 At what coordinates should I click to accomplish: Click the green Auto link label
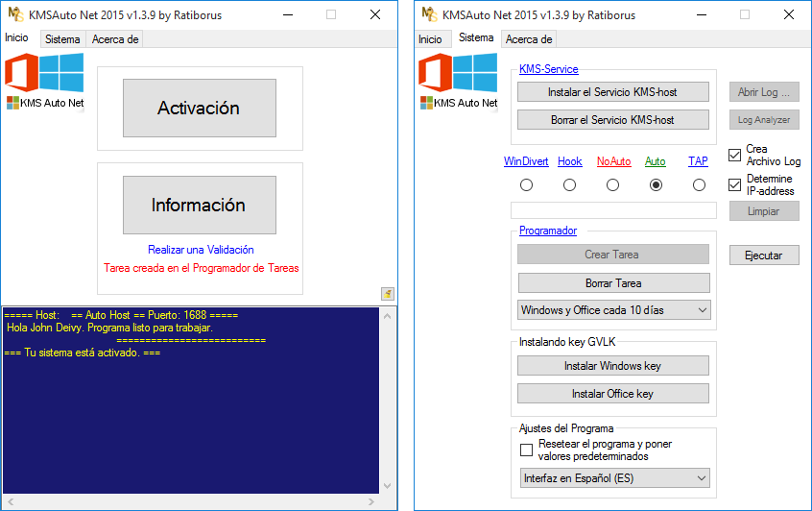tap(656, 161)
